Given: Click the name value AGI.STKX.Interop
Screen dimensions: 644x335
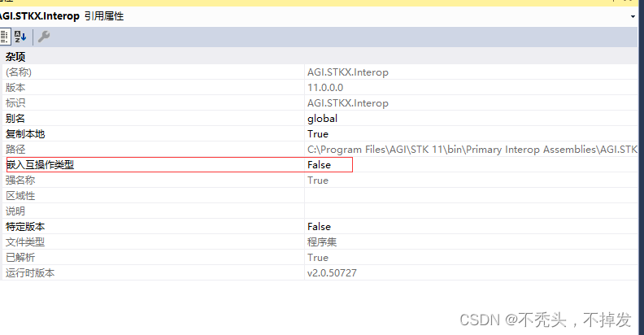Looking at the screenshot, I should pos(348,72).
